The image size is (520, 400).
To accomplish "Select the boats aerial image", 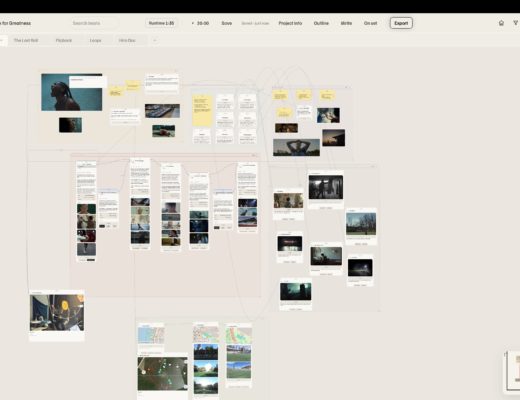I will [162, 111].
